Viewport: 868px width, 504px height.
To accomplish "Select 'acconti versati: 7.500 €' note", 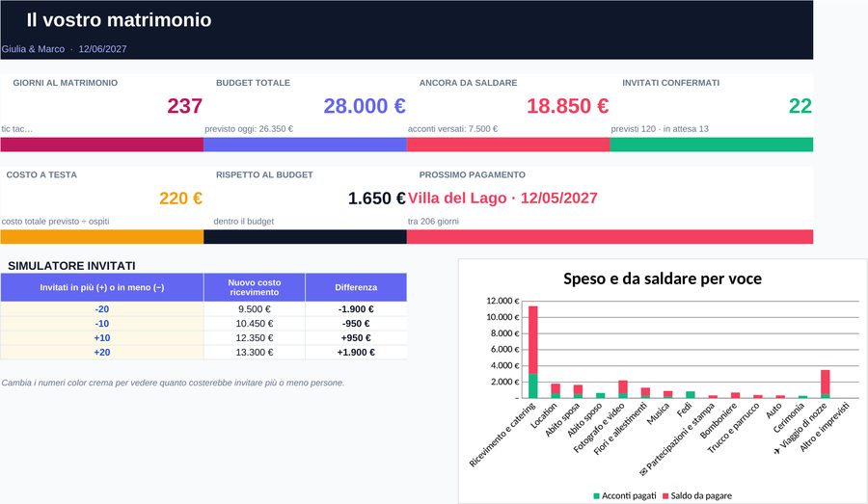I will coord(452,128).
